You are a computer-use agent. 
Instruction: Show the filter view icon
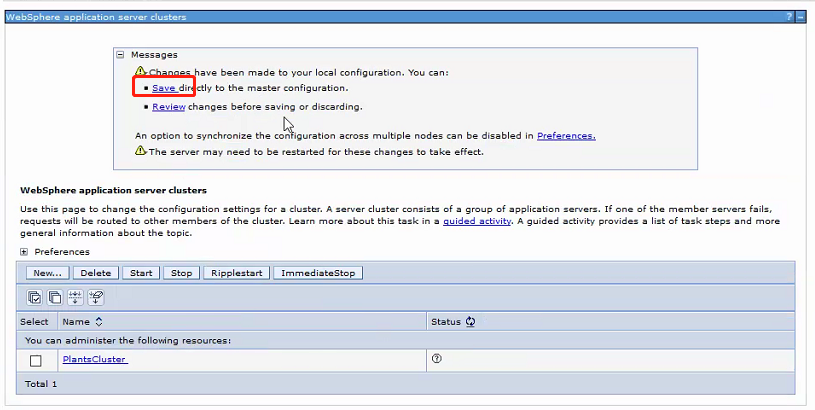(75, 298)
